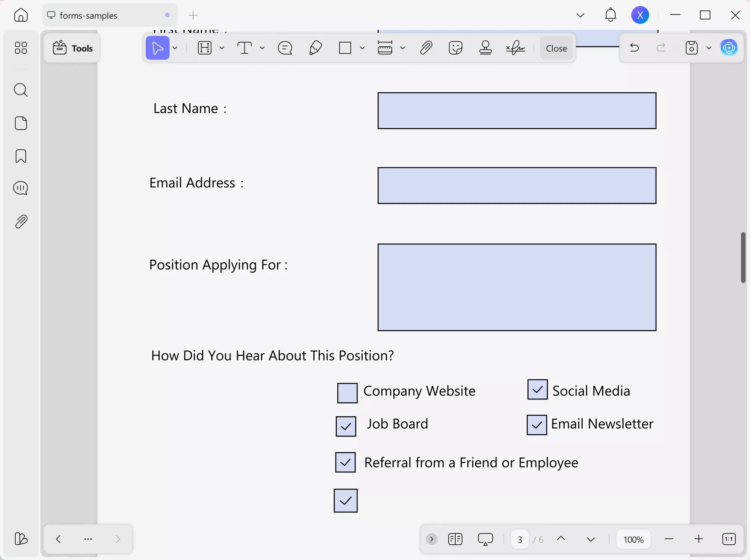Viewport: 750px width, 560px height.
Task: Open the Bookmarks panel
Action: (x=21, y=156)
